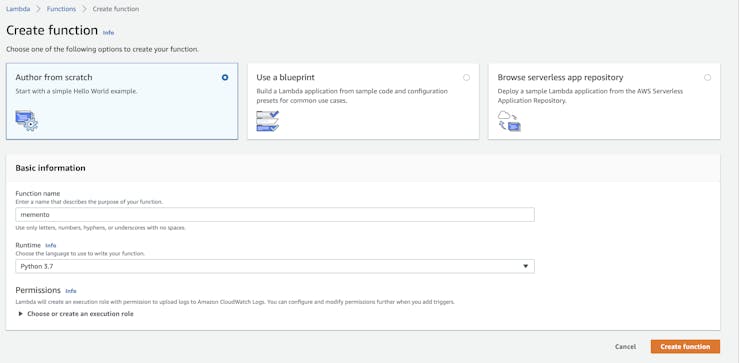Click the Cancel button
This screenshot has height=363, width=740.
click(625, 346)
